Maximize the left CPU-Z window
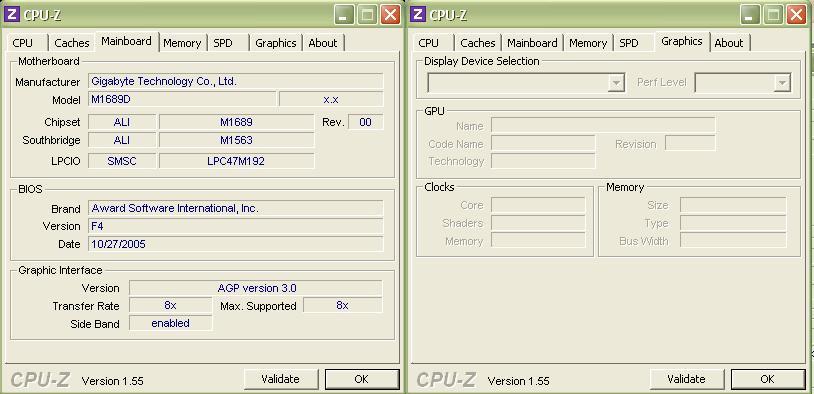This screenshot has height=394, width=814. (x=367, y=15)
